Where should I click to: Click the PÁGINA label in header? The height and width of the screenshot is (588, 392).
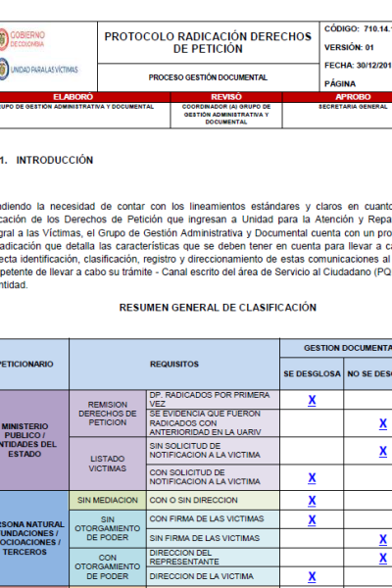click(x=340, y=83)
